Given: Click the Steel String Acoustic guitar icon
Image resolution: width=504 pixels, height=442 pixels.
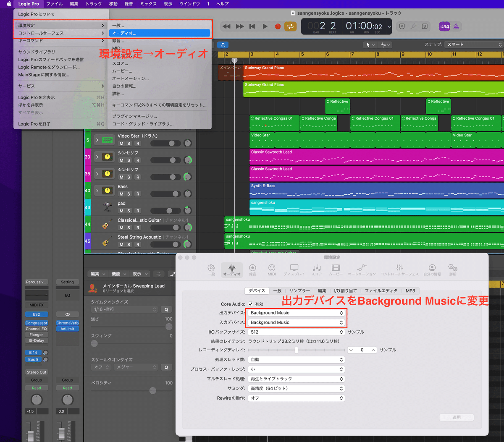Looking at the screenshot, I should tap(106, 241).
